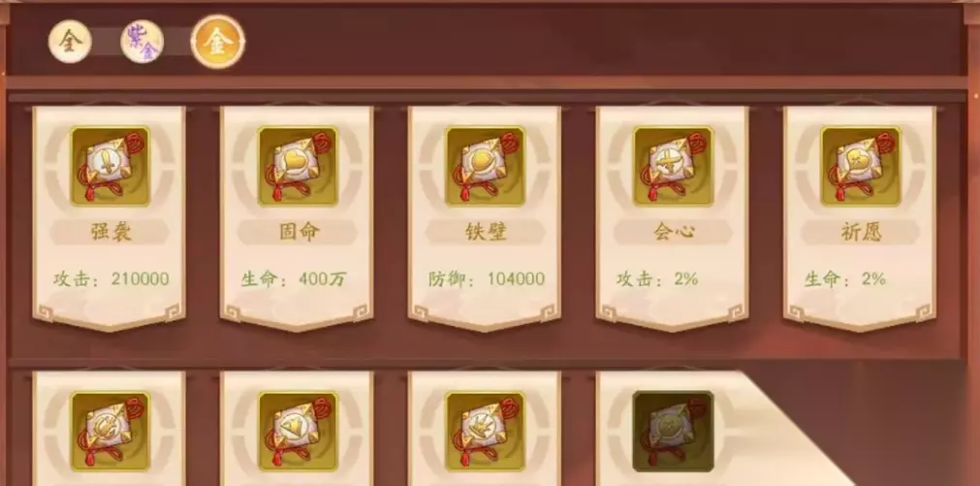The height and width of the screenshot is (486, 980).
Task: Open the third charm in second row
Action: pos(485,432)
